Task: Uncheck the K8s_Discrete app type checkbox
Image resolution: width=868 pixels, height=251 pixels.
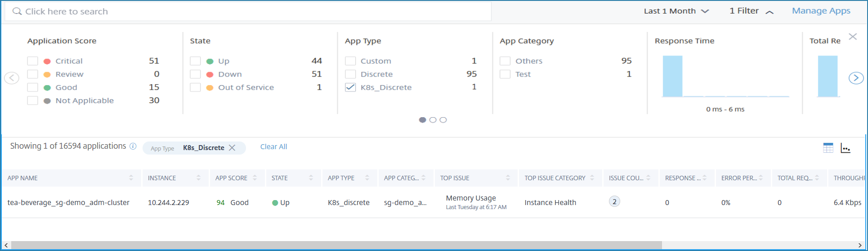Action: point(350,87)
